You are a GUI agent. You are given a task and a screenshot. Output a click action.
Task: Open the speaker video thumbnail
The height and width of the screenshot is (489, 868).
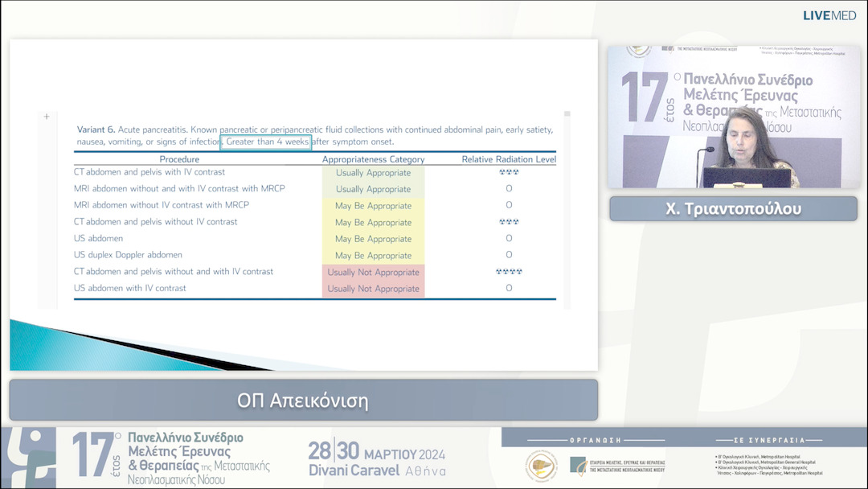point(732,117)
